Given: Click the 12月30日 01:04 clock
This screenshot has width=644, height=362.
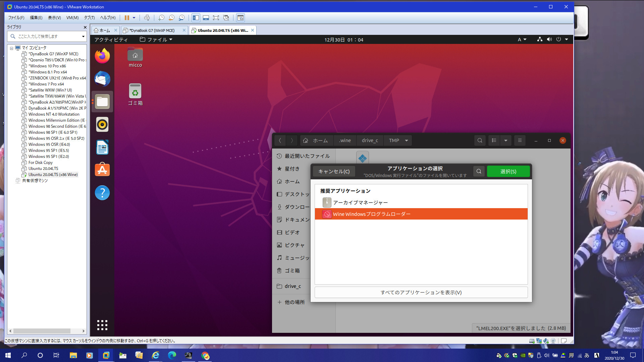Looking at the screenshot, I should pyautogui.click(x=344, y=40).
